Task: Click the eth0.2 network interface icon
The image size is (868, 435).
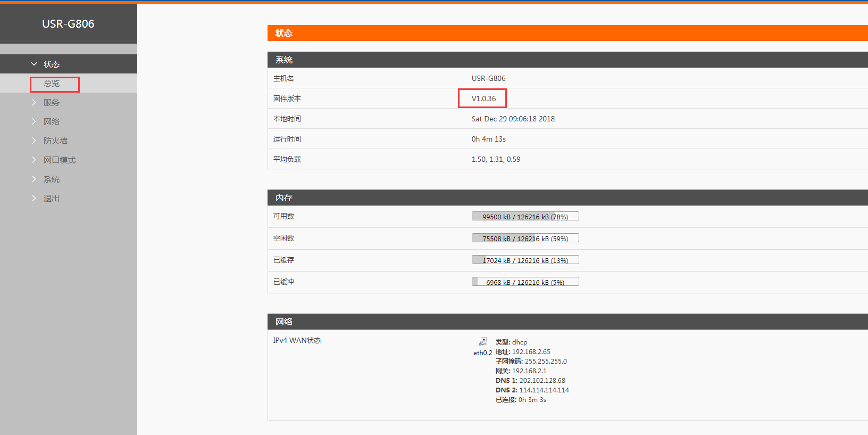Action: coord(482,341)
